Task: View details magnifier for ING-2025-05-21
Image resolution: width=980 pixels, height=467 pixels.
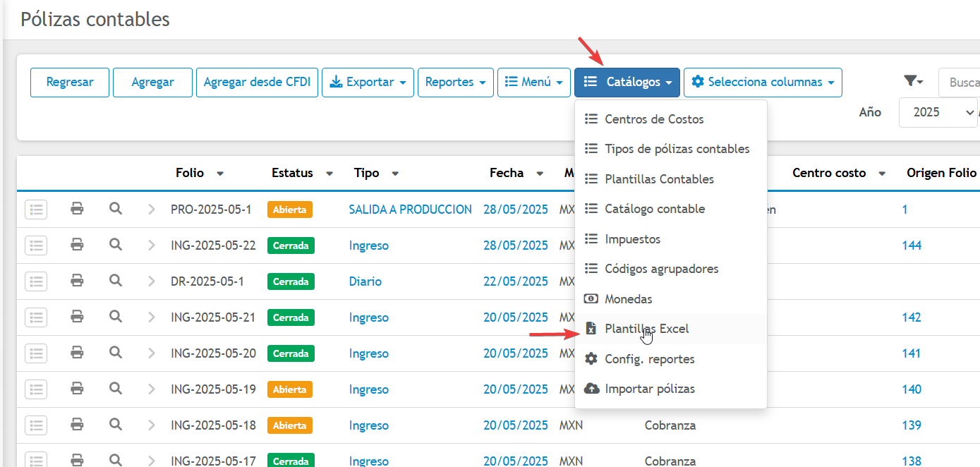Action: [x=116, y=317]
